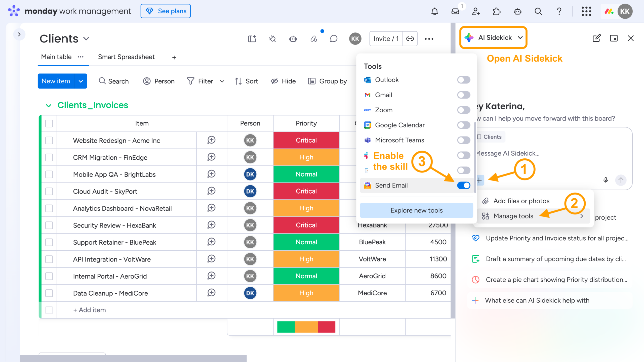The image size is (644, 362).
Task: Add update to Data Cleanup - MediCore
Action: [x=211, y=293]
